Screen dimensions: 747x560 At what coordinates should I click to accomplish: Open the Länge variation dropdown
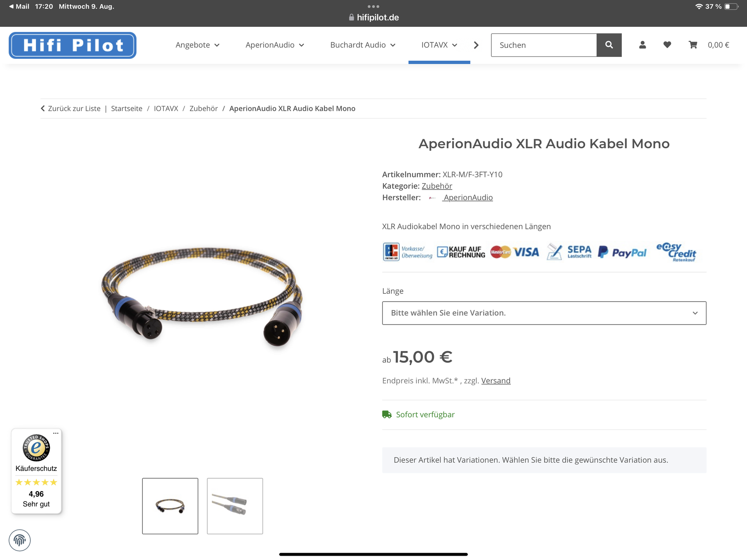click(544, 313)
